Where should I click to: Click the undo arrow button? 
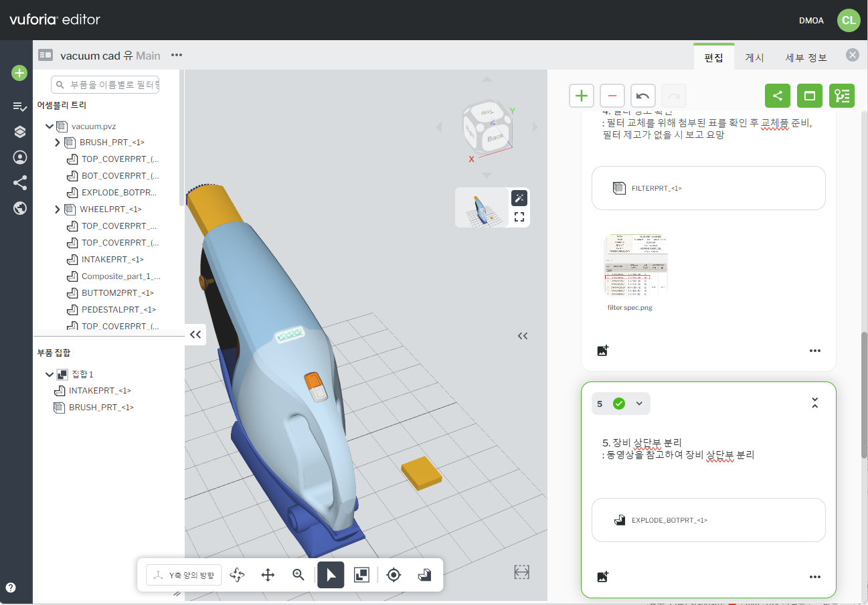point(642,96)
